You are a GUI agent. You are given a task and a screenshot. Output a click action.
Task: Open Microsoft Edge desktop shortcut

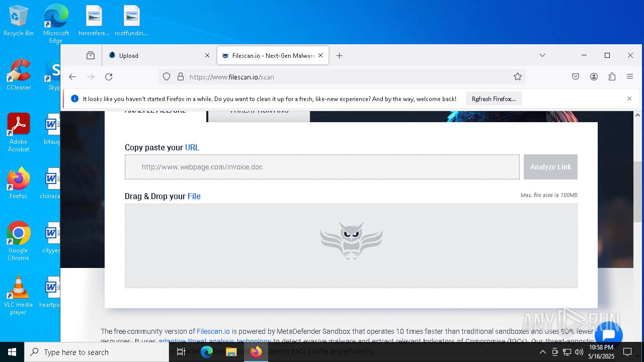click(56, 24)
